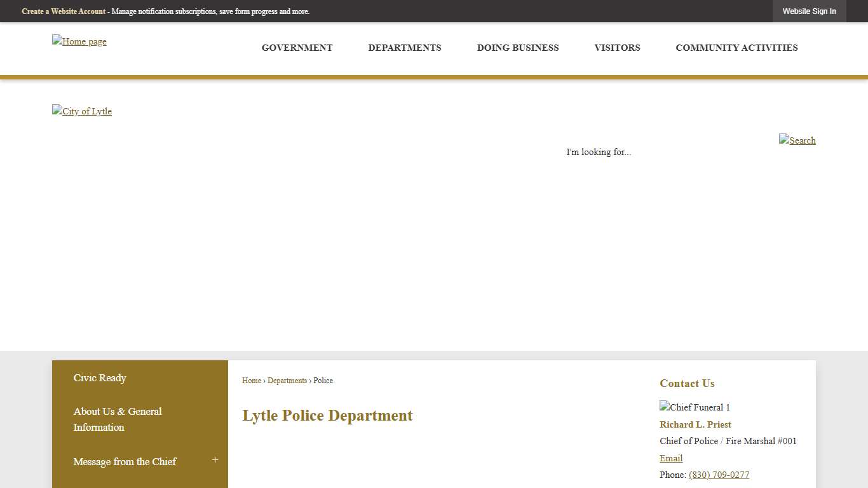Open the COMMUNITY ACTIVITIES menu

[736, 48]
